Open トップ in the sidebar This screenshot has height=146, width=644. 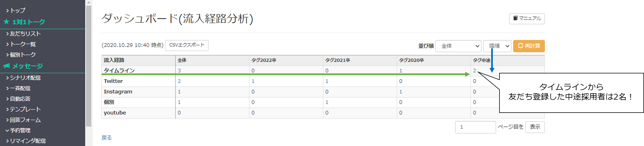tap(16, 10)
